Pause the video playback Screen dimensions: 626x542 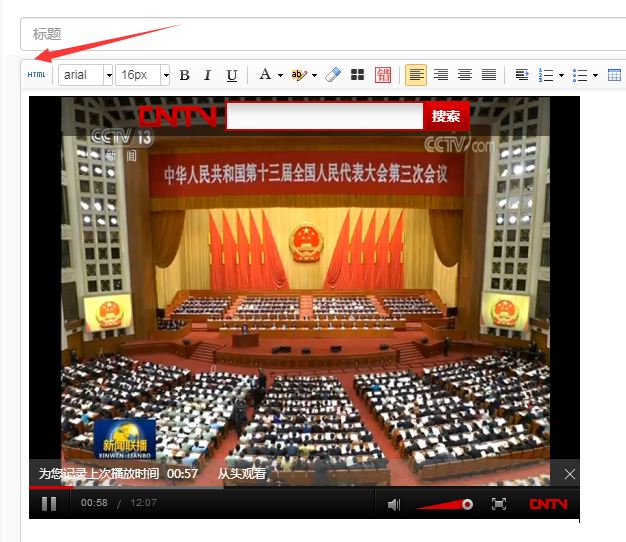(x=49, y=503)
